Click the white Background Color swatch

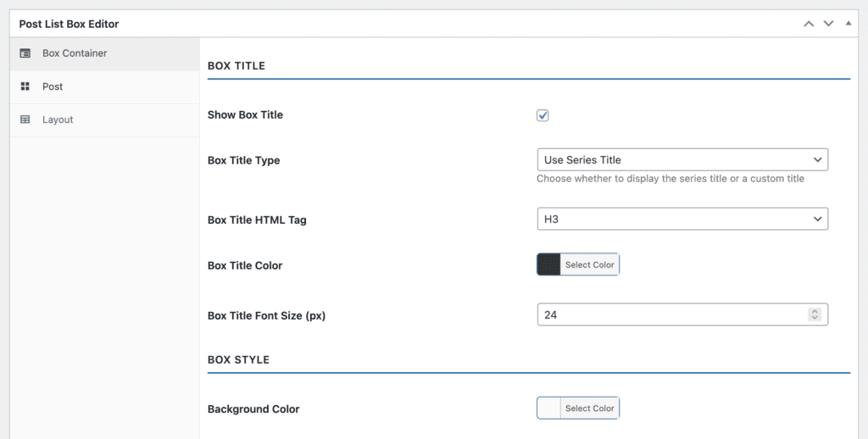tap(548, 408)
